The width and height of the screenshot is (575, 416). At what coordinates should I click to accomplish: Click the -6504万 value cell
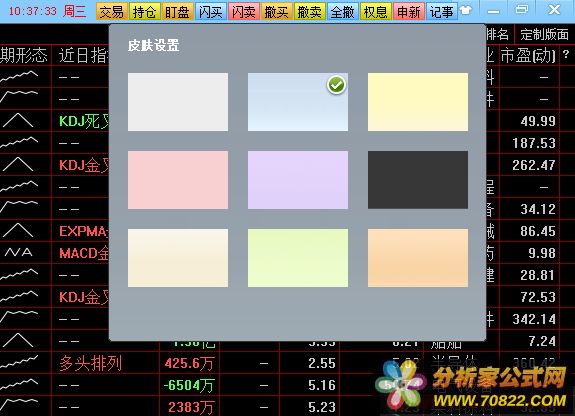[188, 386]
